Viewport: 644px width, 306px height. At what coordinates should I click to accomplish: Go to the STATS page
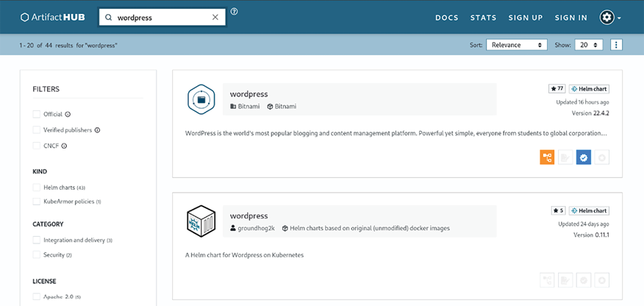tap(483, 18)
